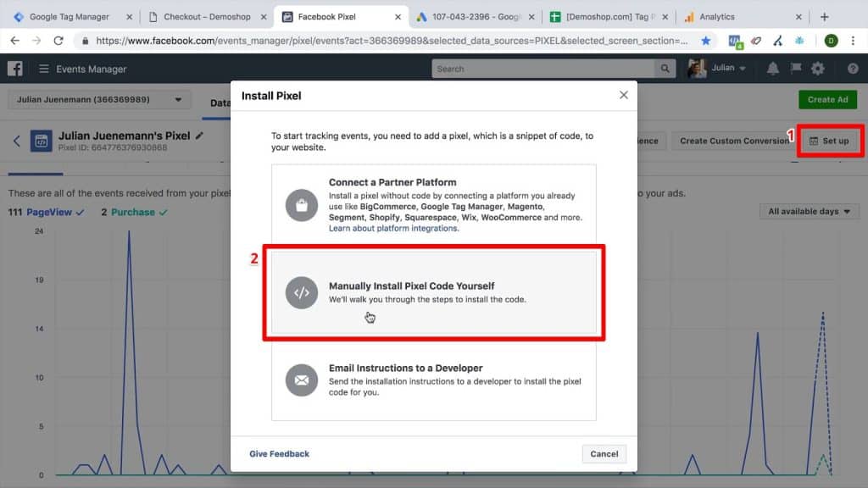Image resolution: width=868 pixels, height=488 pixels.
Task: Click the shopping bag partner platform icon
Action: point(302,205)
